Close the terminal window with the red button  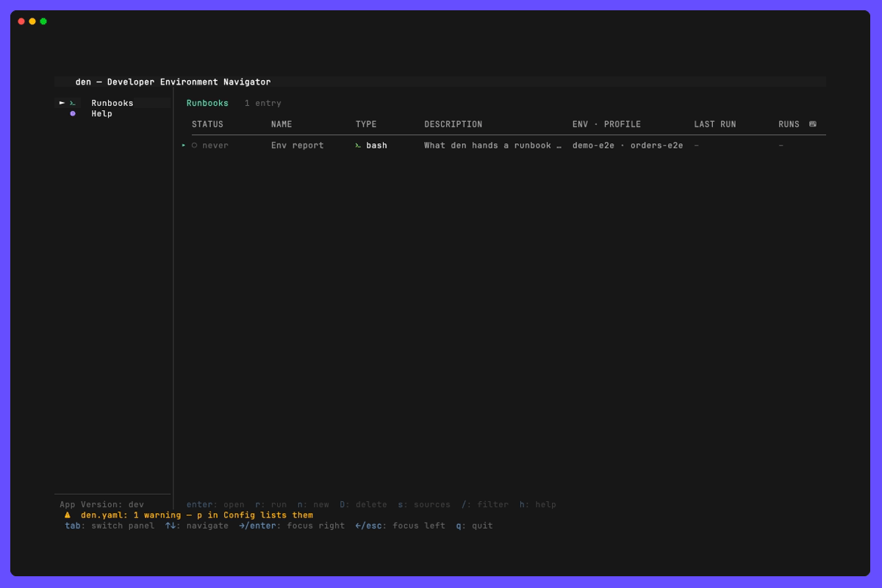tap(21, 21)
